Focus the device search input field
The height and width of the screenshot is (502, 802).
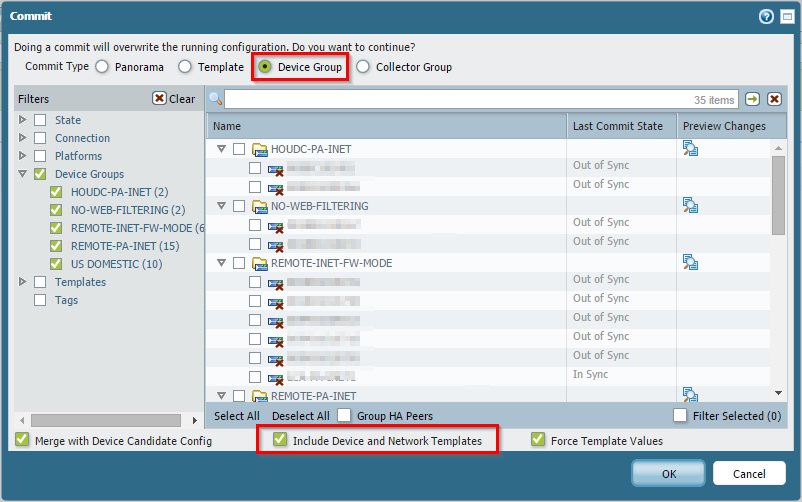[x=481, y=99]
